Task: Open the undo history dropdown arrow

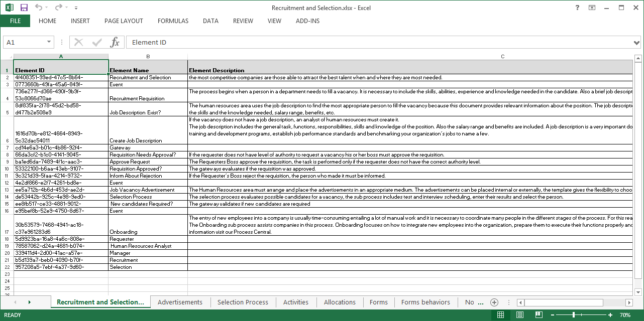Action: point(47,8)
